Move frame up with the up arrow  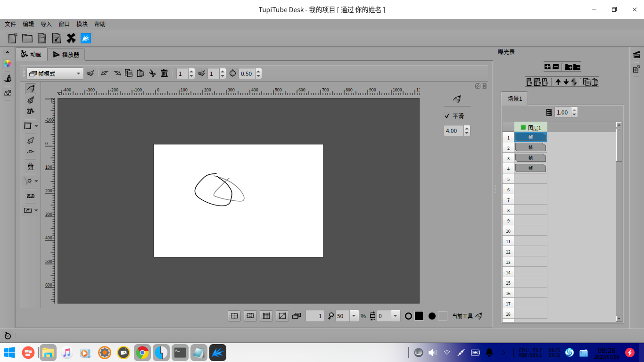click(558, 82)
